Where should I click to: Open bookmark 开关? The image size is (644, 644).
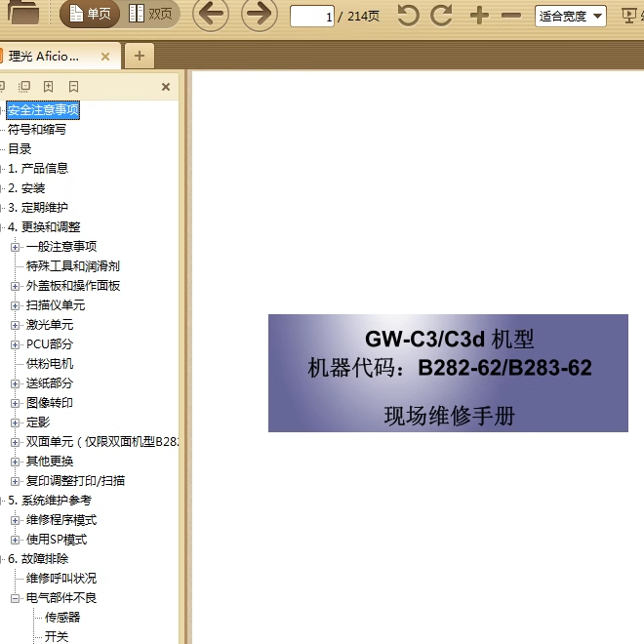pos(57,636)
